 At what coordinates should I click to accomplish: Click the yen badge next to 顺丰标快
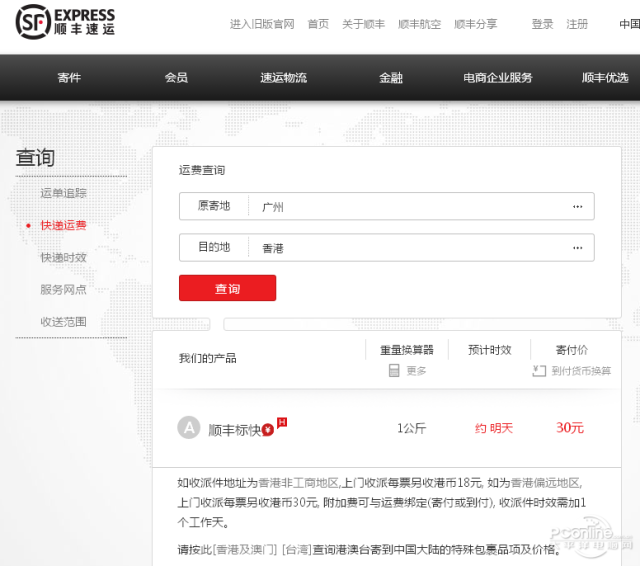(267, 429)
